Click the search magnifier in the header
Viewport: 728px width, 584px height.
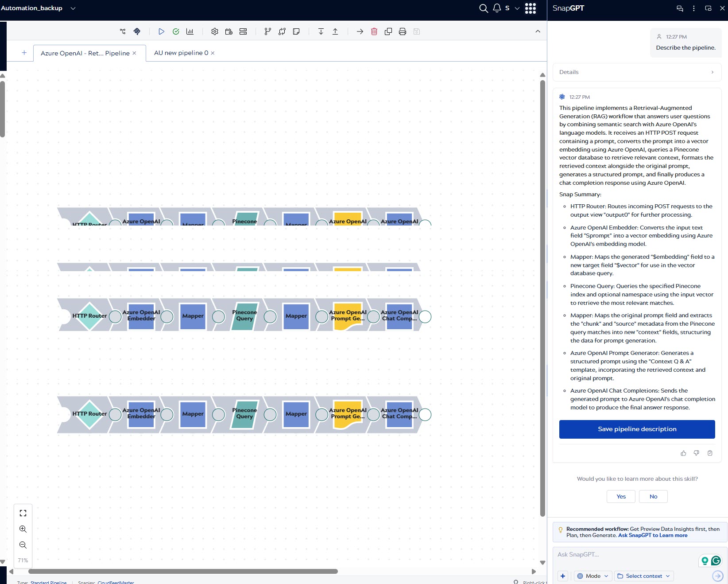(x=484, y=8)
